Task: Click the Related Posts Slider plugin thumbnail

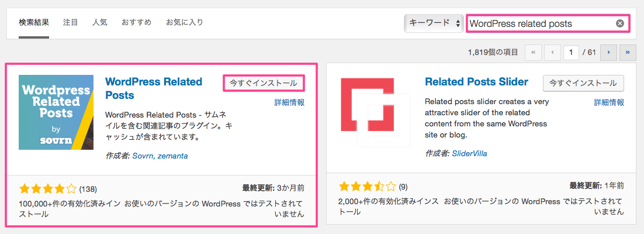Action: 375,112
